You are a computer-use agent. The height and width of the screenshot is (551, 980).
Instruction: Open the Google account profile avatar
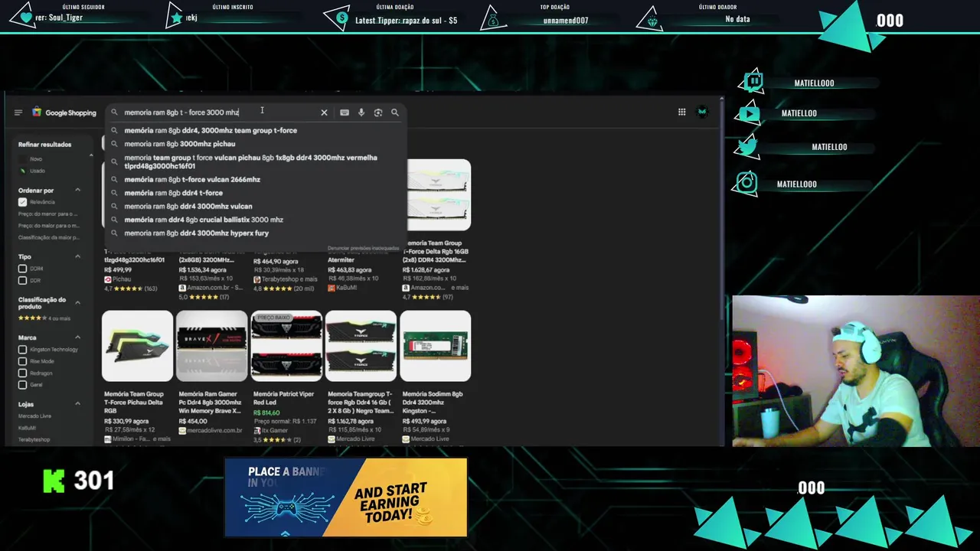coord(702,112)
